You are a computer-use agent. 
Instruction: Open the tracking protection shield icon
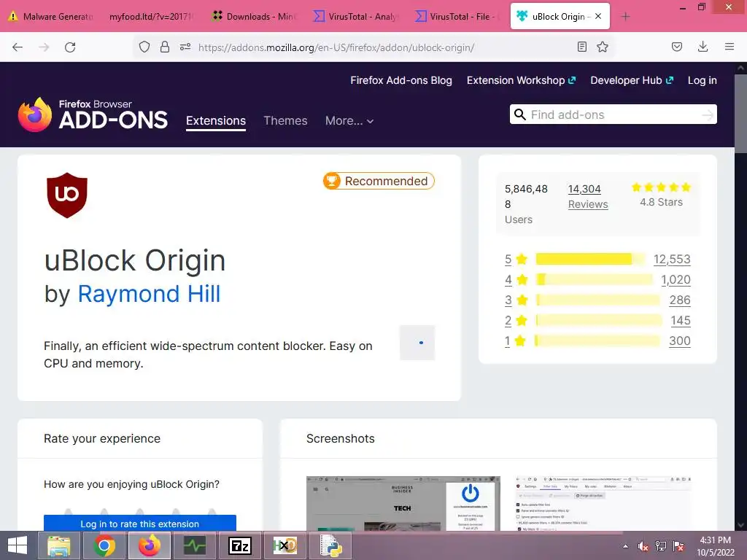144,47
